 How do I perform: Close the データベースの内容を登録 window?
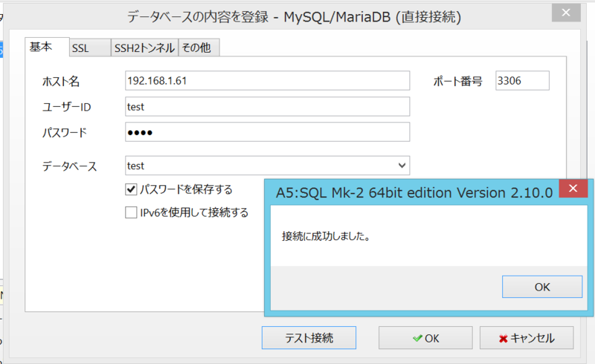point(566,13)
